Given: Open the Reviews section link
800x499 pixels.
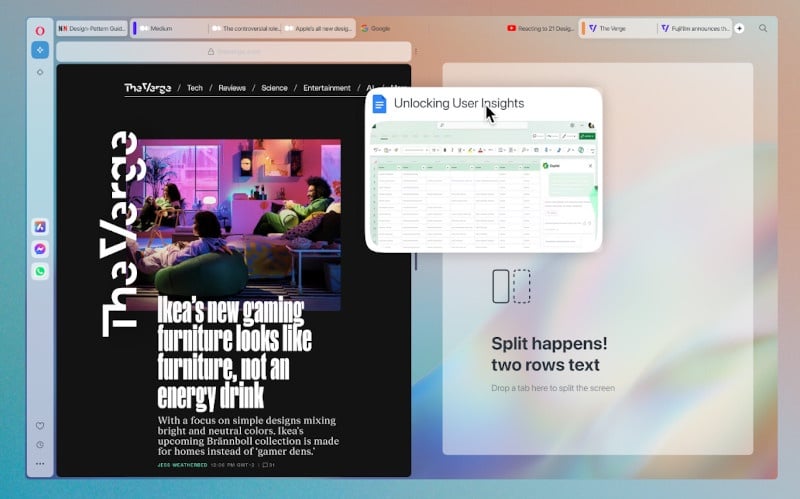Looking at the screenshot, I should pos(232,88).
